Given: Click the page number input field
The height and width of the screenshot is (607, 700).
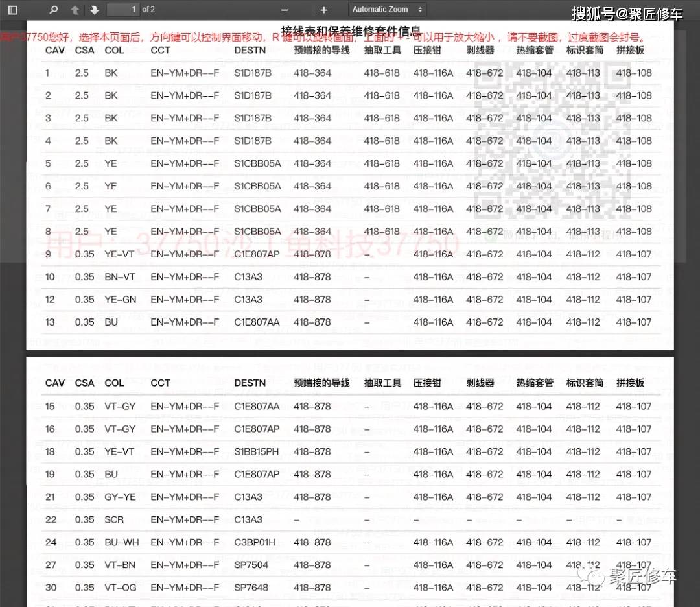Looking at the screenshot, I should [122, 9].
